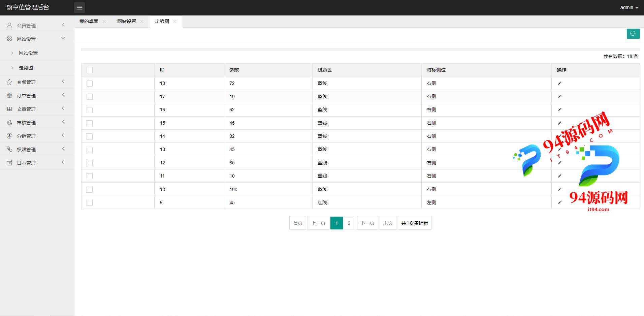
Task: Click the 套餐管理 star icon
Action: tap(9, 82)
